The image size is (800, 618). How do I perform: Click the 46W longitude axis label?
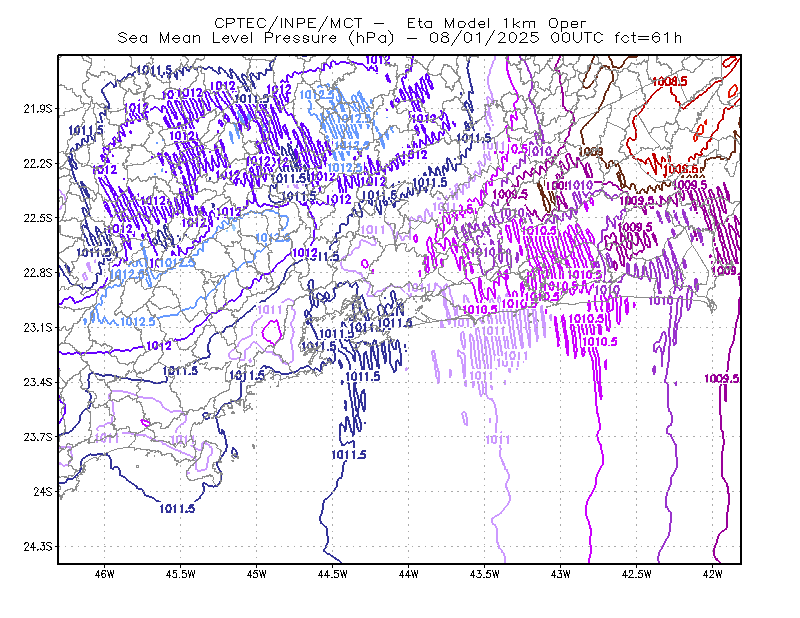point(105,574)
